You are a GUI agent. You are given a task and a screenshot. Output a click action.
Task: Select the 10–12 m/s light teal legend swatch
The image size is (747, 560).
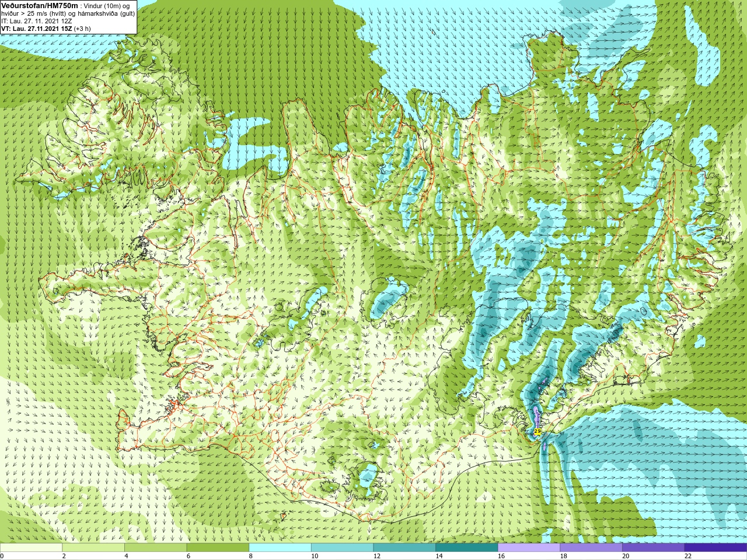pyautogui.click(x=343, y=548)
